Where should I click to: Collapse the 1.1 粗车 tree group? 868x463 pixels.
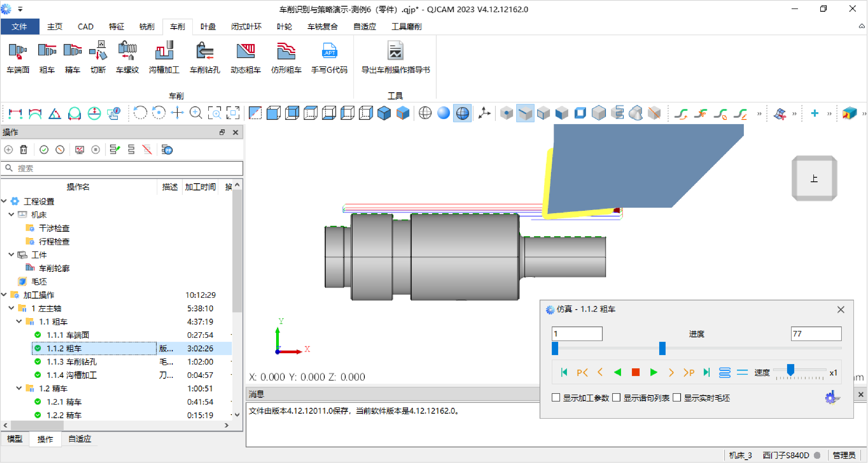(x=19, y=322)
